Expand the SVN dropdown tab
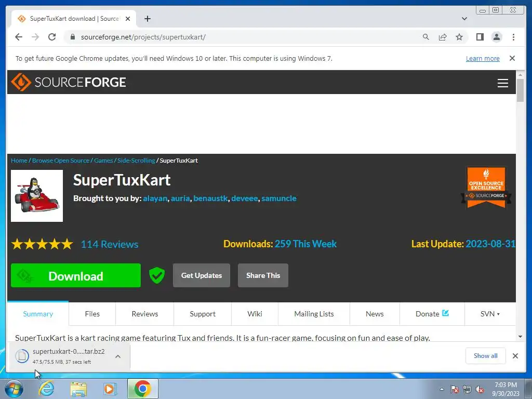532x399 pixels. (490, 314)
